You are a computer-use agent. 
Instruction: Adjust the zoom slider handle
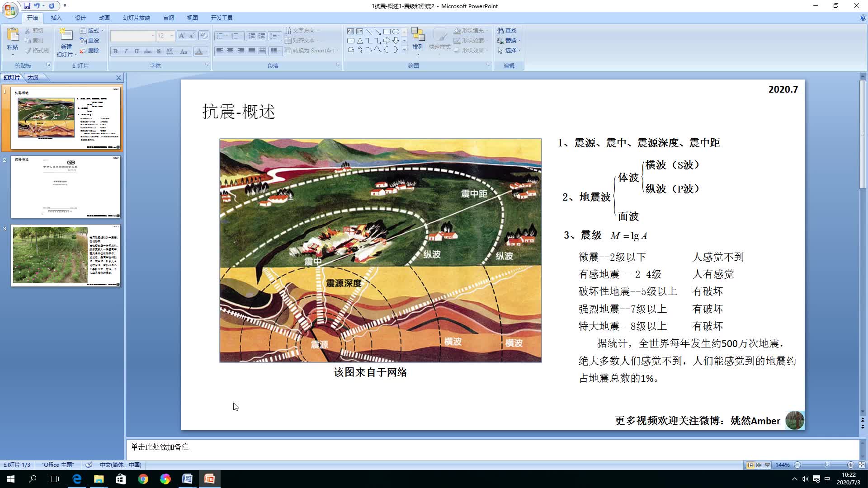click(827, 465)
